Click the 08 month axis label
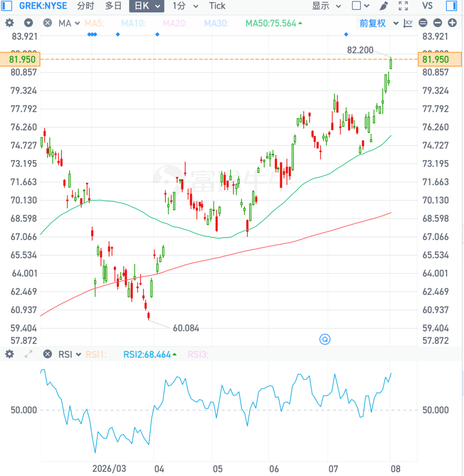This screenshot has height=476, width=464. coord(395,468)
